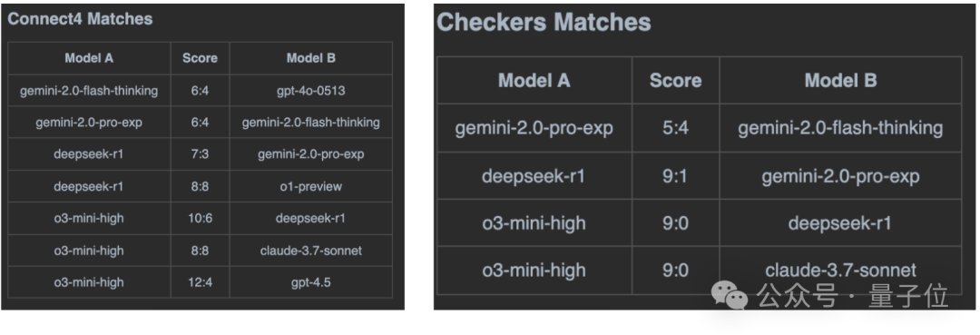
Task: Click the Connect4 Score column header
Action: click(x=200, y=58)
